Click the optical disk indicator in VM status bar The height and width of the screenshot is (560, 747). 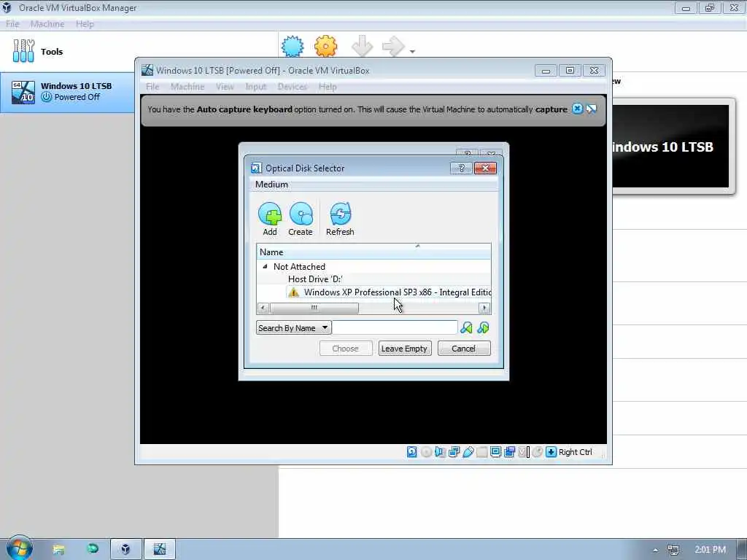click(x=426, y=451)
